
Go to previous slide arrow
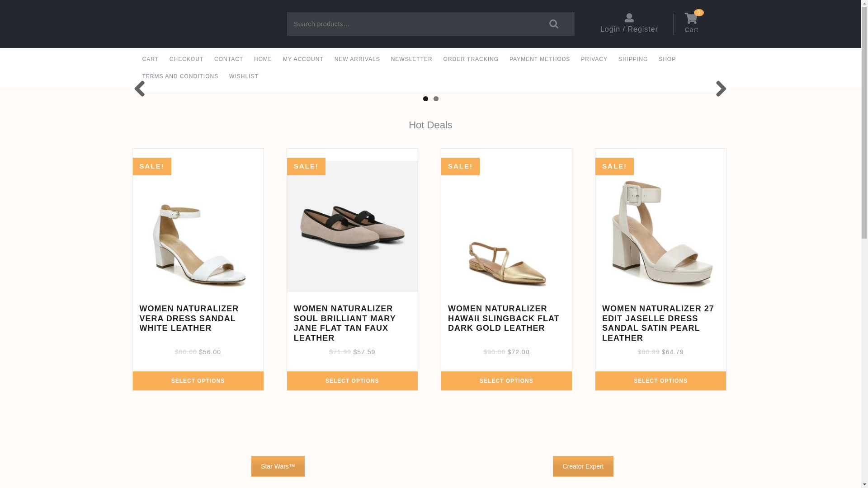point(139,89)
